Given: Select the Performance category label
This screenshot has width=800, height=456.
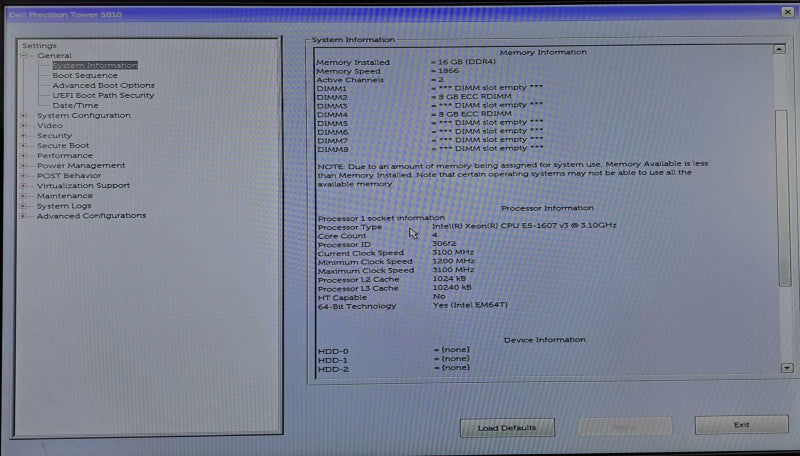Looking at the screenshot, I should (65, 156).
